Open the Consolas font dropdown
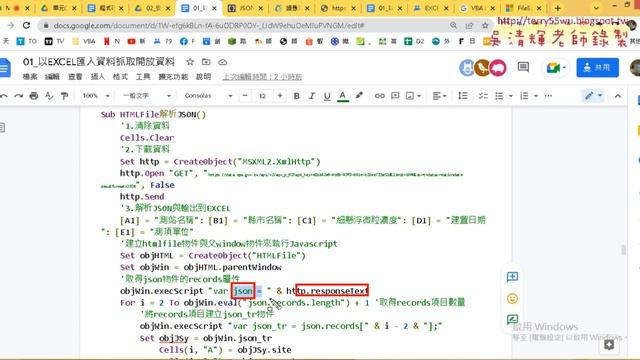640x360 pixels. click(x=208, y=96)
